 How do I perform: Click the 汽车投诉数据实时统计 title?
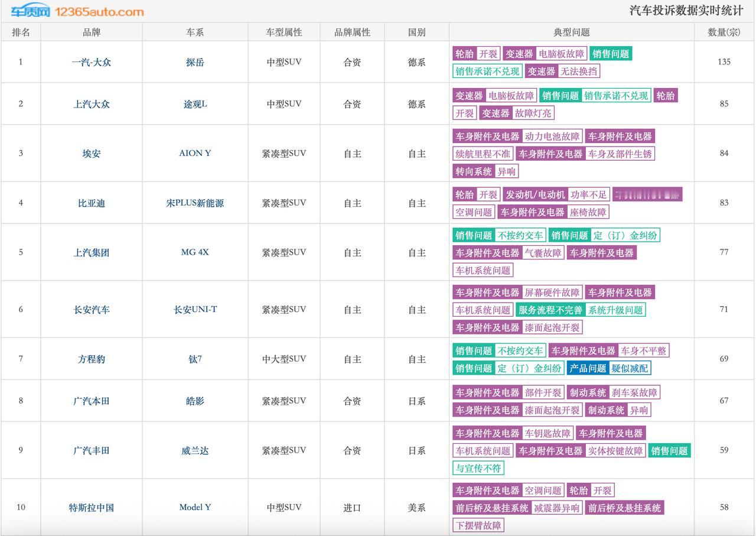click(x=686, y=11)
